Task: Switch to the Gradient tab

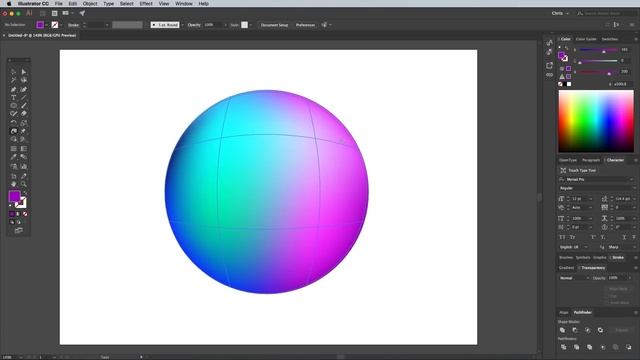Action: [566, 268]
